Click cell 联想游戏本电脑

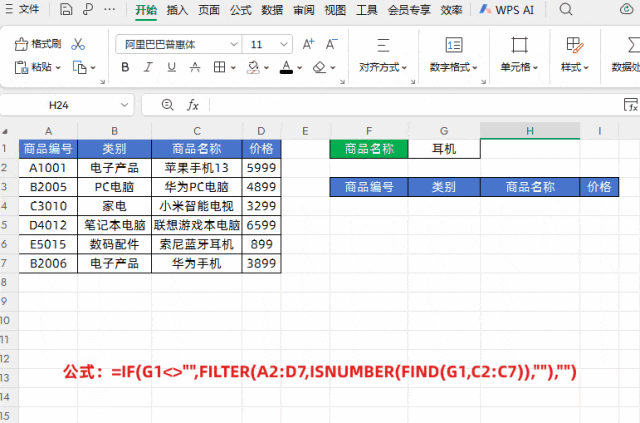[197, 225]
